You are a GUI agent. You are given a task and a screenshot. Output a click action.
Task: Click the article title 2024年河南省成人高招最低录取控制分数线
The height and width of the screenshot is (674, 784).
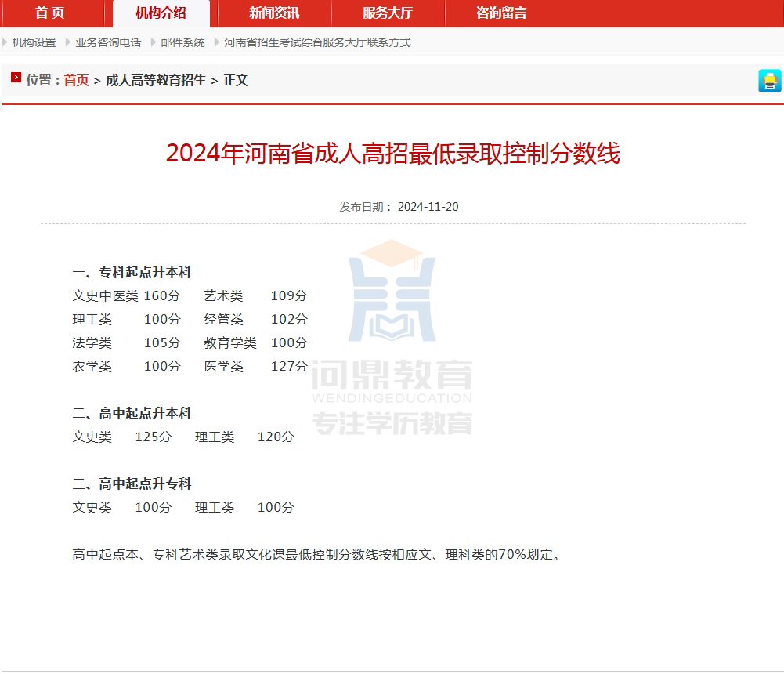pos(392,154)
